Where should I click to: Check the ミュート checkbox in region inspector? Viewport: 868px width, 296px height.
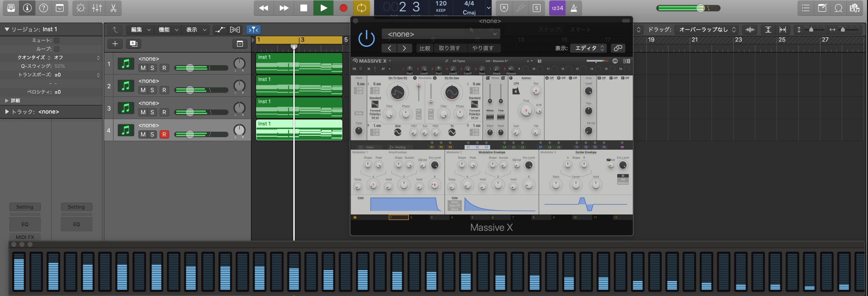click(x=57, y=40)
